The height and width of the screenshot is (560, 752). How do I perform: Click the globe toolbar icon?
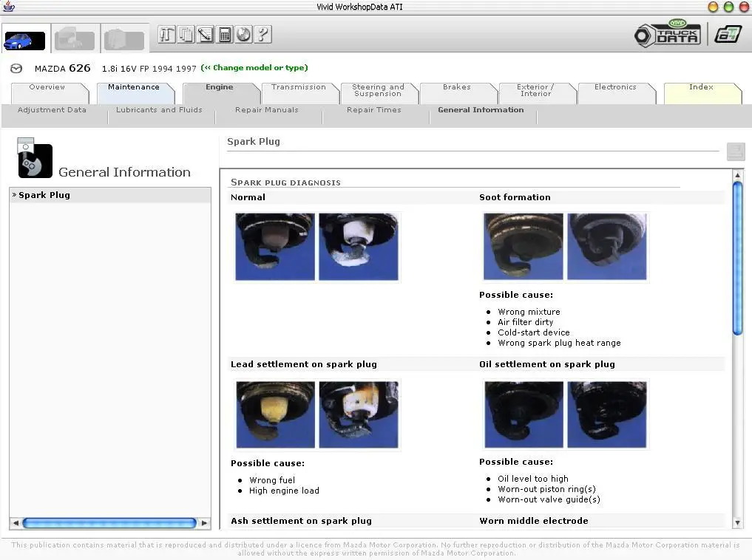click(x=243, y=35)
